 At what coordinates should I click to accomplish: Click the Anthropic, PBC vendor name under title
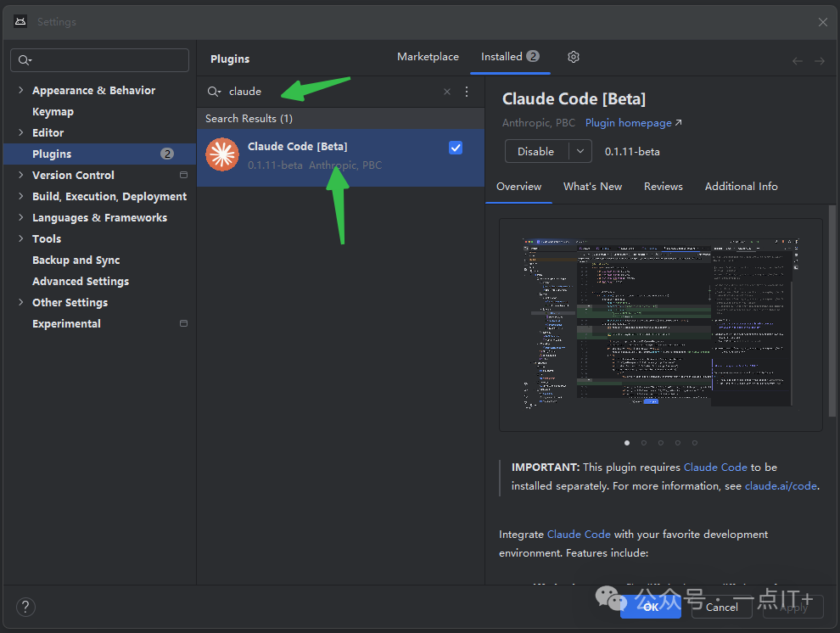click(x=539, y=123)
